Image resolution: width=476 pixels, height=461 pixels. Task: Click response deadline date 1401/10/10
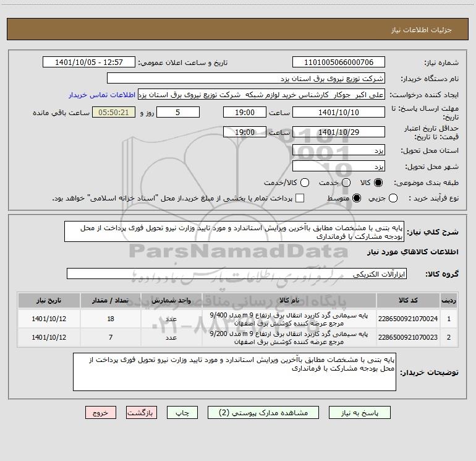339,112
